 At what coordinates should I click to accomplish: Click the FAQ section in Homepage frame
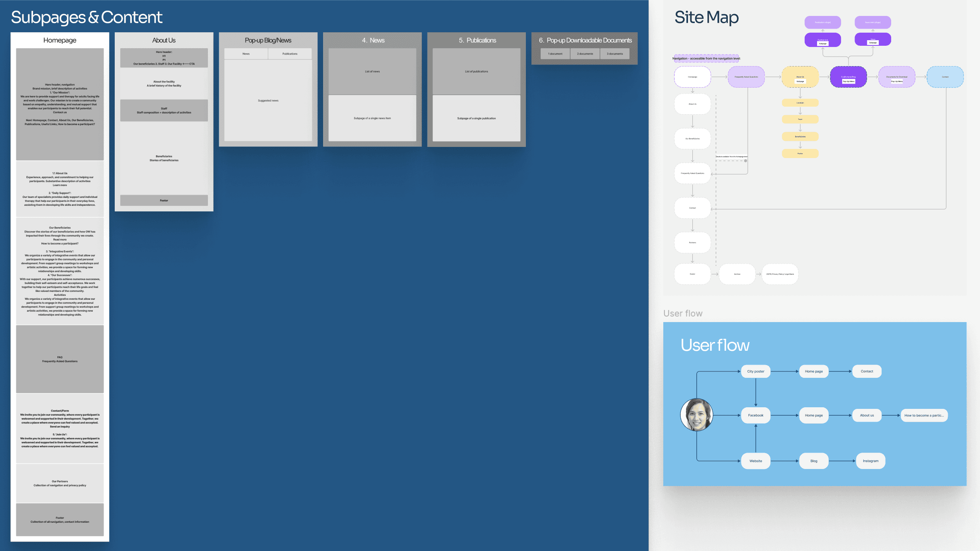tap(60, 359)
